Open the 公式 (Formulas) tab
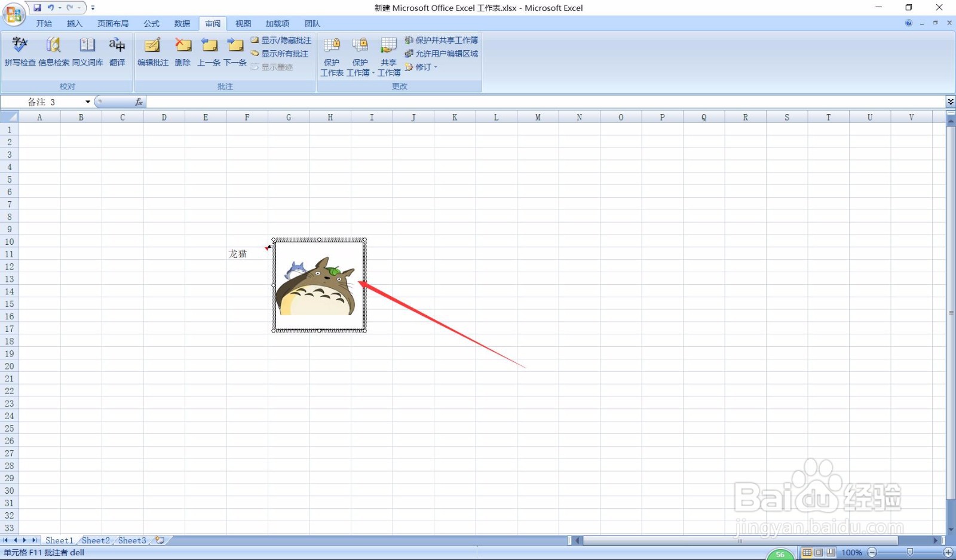The height and width of the screenshot is (560, 956). pyautogui.click(x=151, y=24)
